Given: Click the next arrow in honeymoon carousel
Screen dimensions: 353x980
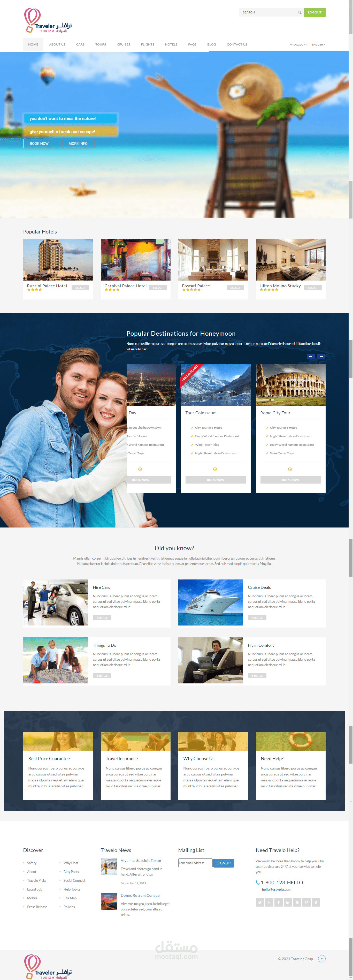Looking at the screenshot, I should coord(321,357).
